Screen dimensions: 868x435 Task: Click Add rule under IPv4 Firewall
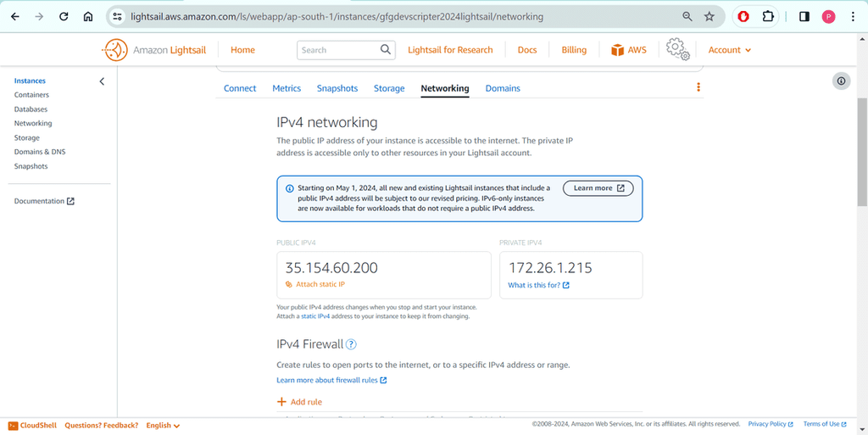click(x=300, y=402)
